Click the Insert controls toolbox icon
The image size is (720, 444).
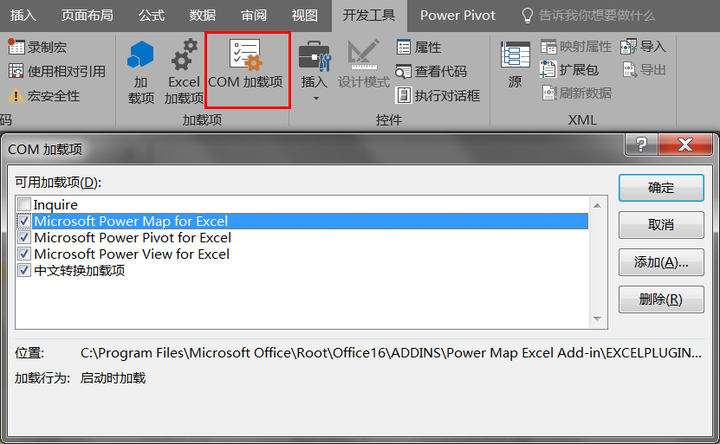[314, 58]
